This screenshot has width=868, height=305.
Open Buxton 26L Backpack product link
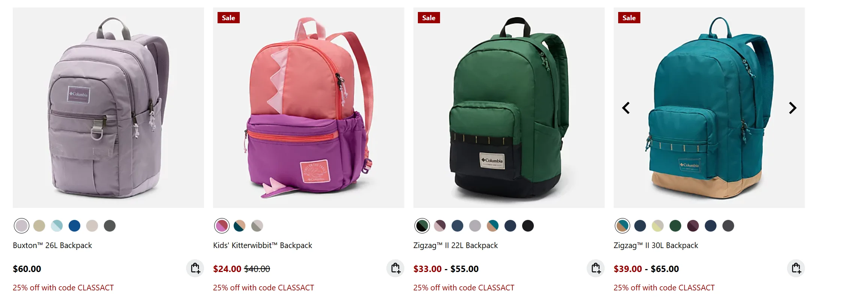[53, 245]
